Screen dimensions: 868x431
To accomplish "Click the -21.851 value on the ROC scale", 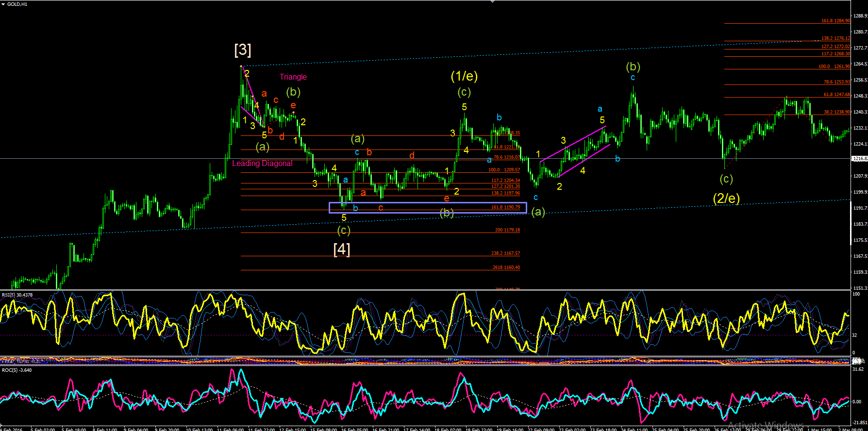I will click(860, 423).
